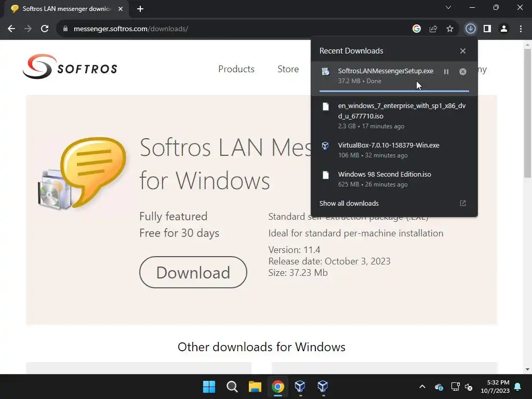Bookmark this page with the star icon

pos(450,29)
